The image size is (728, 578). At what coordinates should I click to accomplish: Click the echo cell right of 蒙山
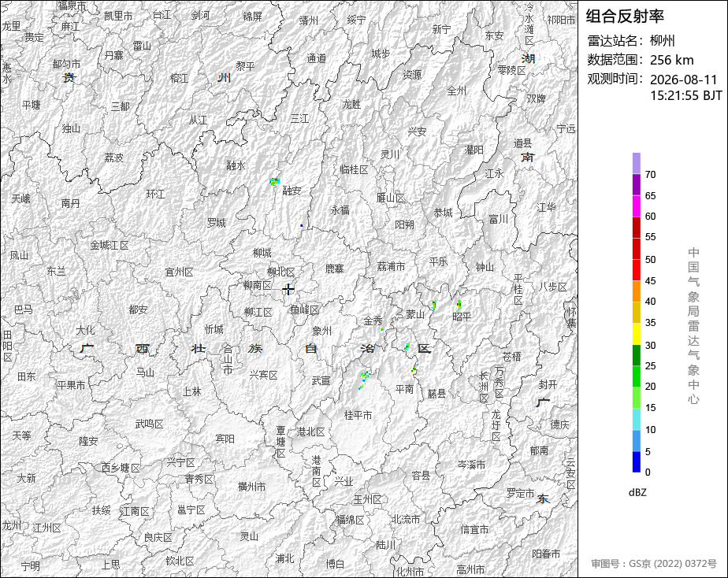(433, 305)
